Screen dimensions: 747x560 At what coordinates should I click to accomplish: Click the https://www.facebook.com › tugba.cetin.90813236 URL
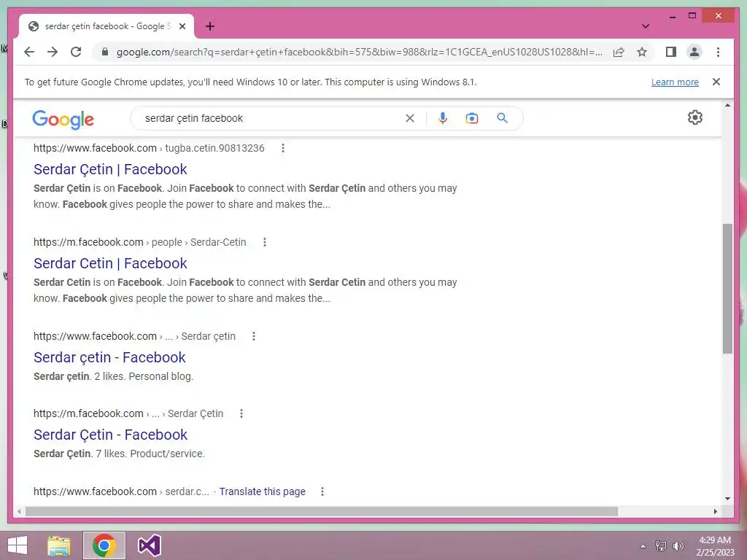pyautogui.click(x=149, y=148)
